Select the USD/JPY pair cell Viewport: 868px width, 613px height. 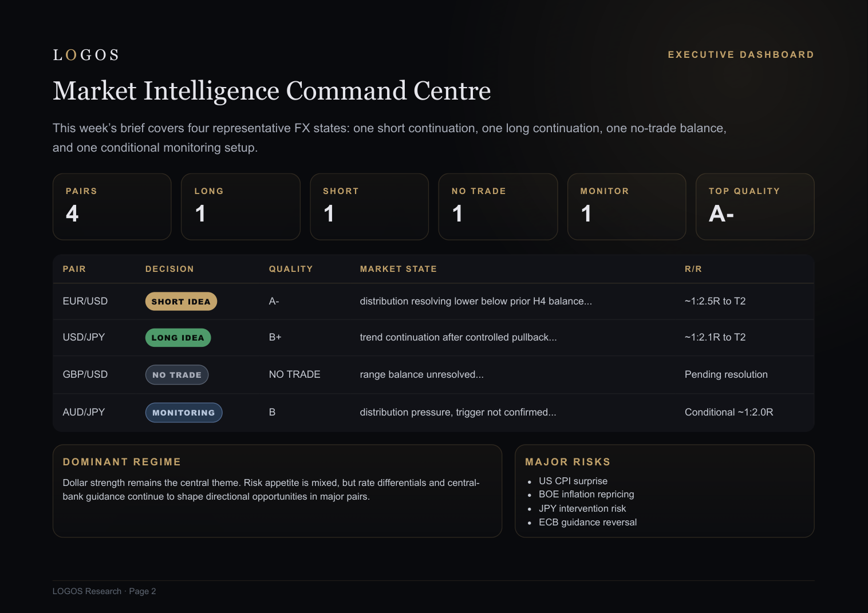[x=84, y=337]
